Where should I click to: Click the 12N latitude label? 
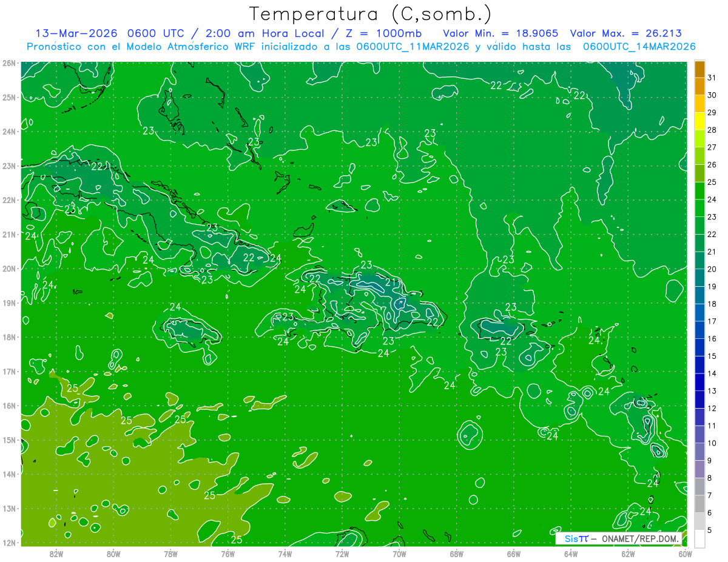pyautogui.click(x=8, y=543)
